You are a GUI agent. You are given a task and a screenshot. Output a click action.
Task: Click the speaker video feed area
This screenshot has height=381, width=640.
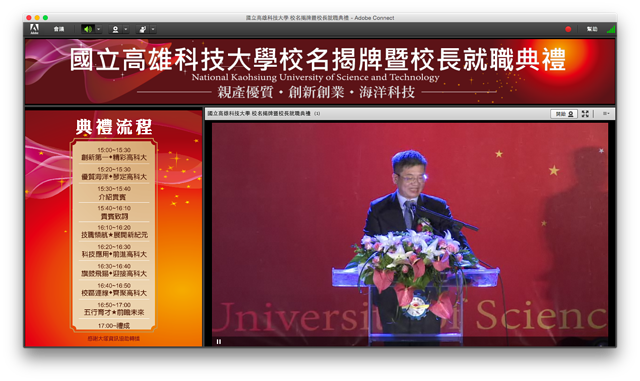coord(410,234)
